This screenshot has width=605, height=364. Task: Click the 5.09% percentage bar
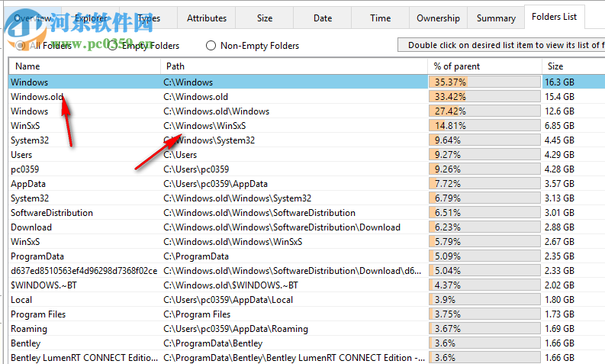tap(484, 256)
